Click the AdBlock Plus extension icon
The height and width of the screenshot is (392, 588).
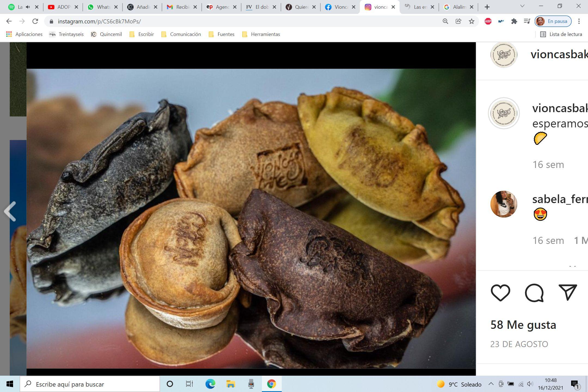(488, 21)
